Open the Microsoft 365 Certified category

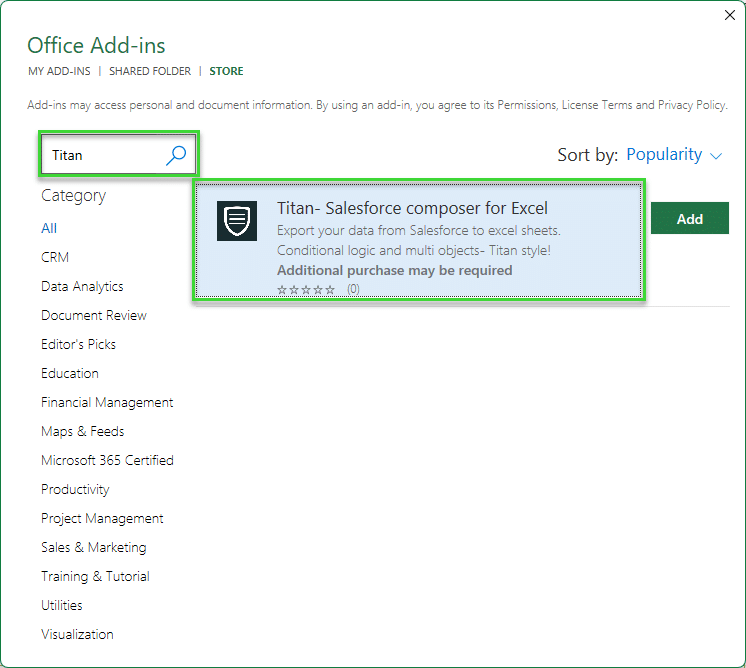tap(107, 460)
